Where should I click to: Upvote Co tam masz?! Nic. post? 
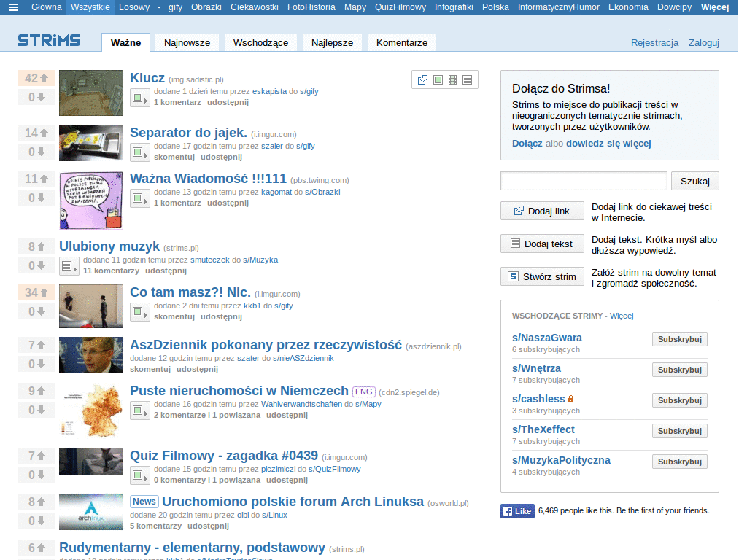pyautogui.click(x=36, y=292)
